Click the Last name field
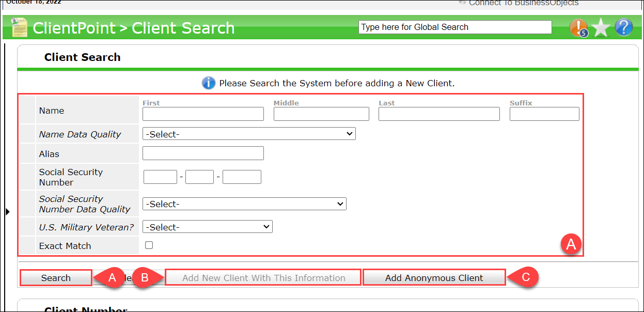Screen dimensions: 644x312 click(x=439, y=114)
